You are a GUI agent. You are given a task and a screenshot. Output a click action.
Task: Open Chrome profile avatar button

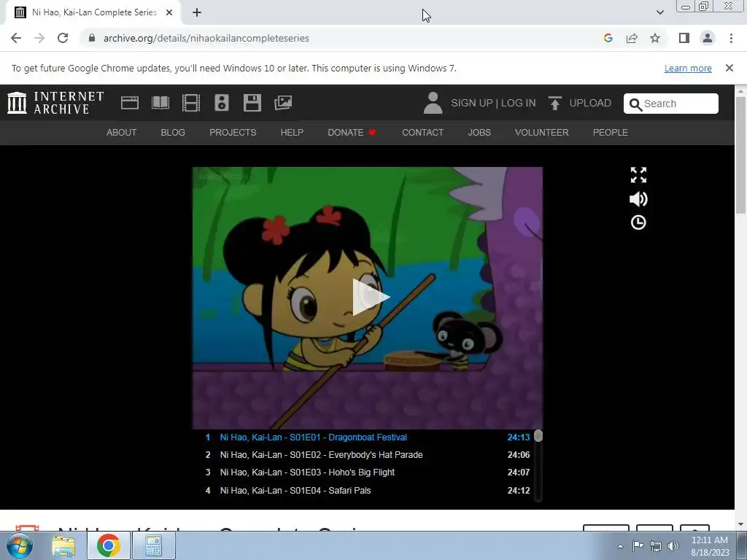pos(708,38)
